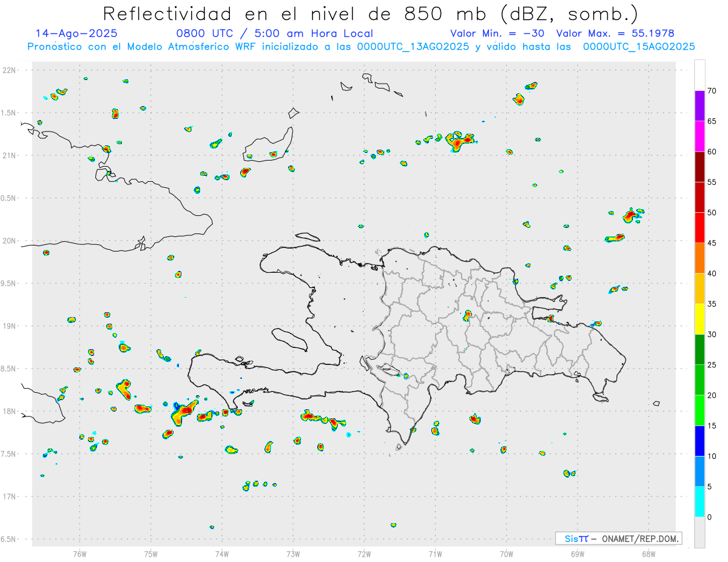Click the red 45-50 dBZ colorbar segment

[699, 228]
